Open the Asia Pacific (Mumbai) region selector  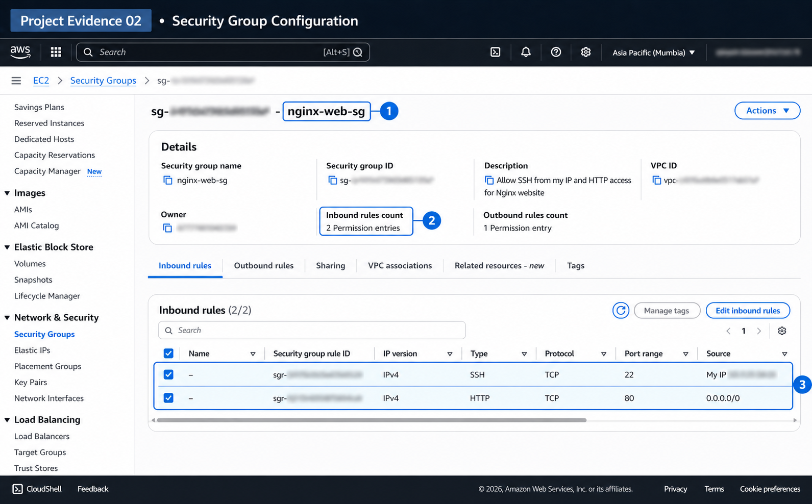click(x=654, y=53)
